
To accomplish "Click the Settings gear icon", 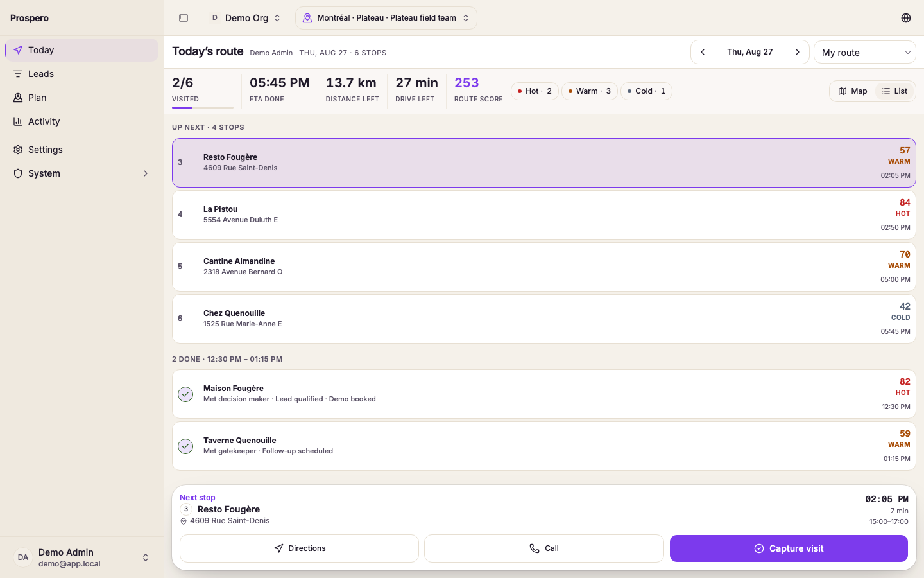I will pyautogui.click(x=18, y=150).
